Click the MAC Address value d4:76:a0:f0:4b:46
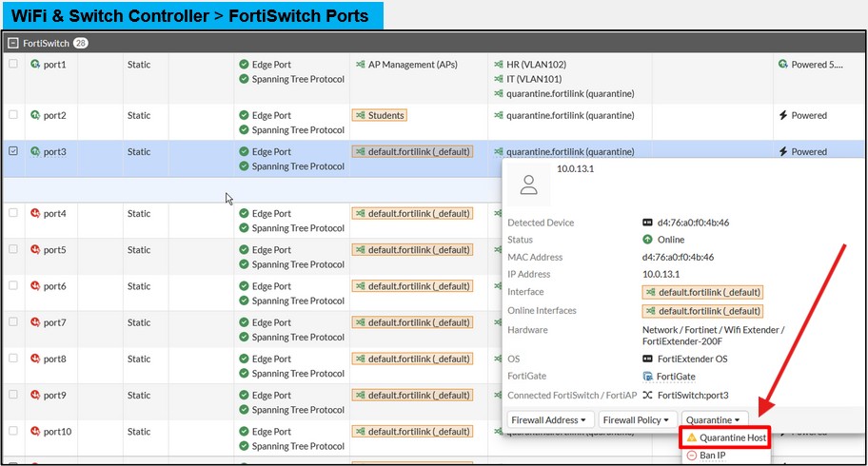Image resolution: width=868 pixels, height=466 pixels. [x=678, y=257]
